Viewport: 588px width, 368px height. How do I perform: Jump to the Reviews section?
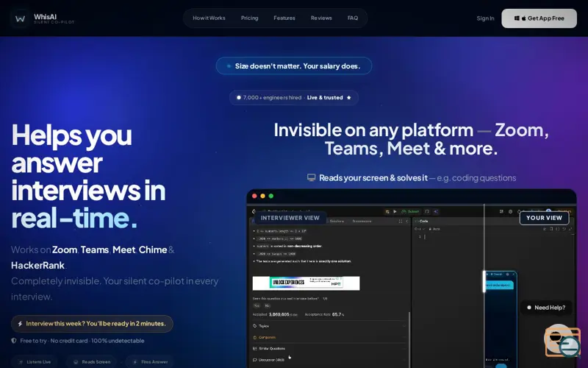point(321,18)
